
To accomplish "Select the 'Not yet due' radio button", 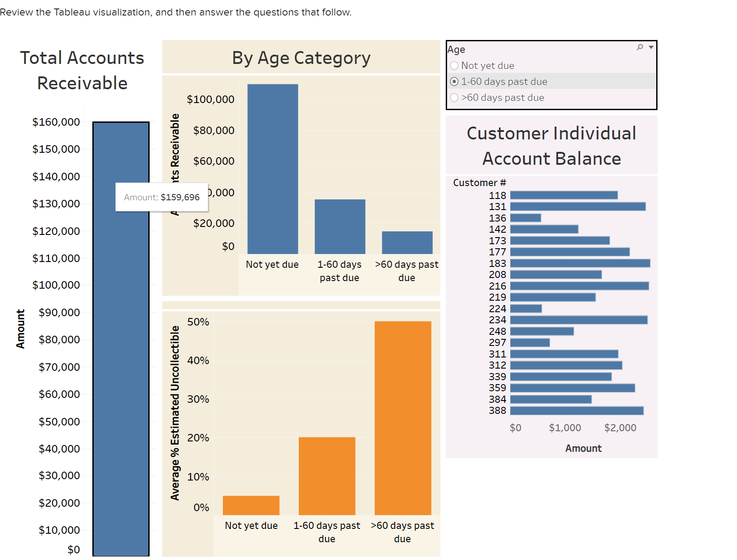I will click(454, 65).
